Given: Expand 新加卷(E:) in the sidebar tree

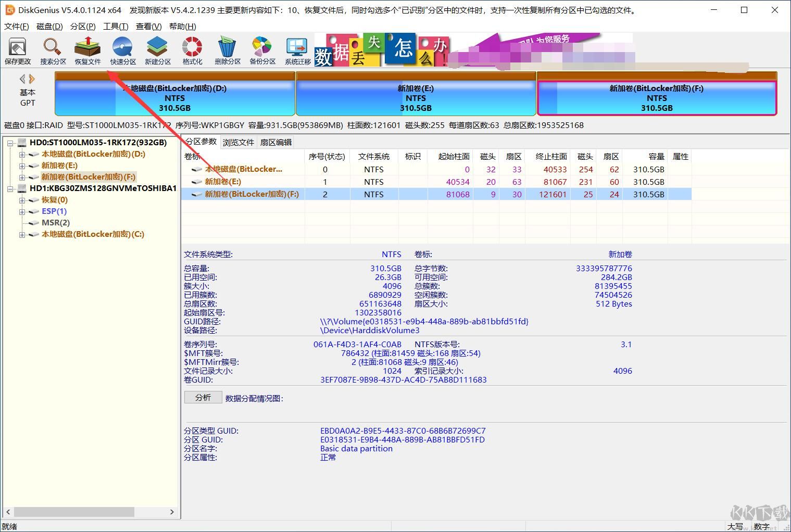Looking at the screenshot, I should [21, 165].
